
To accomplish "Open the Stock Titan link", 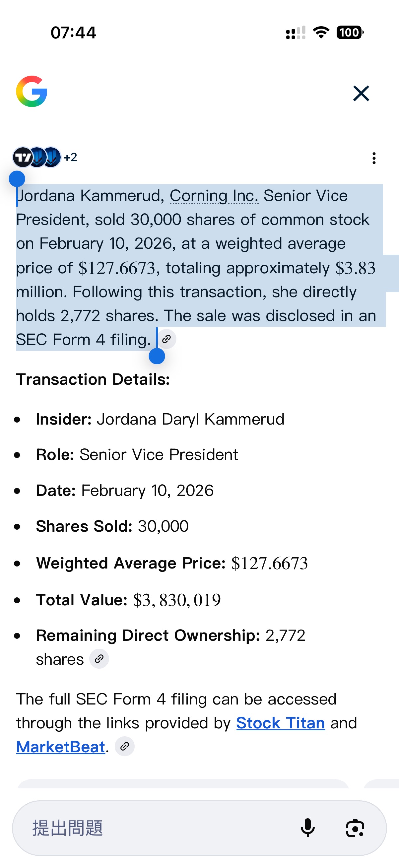I will (x=280, y=723).
